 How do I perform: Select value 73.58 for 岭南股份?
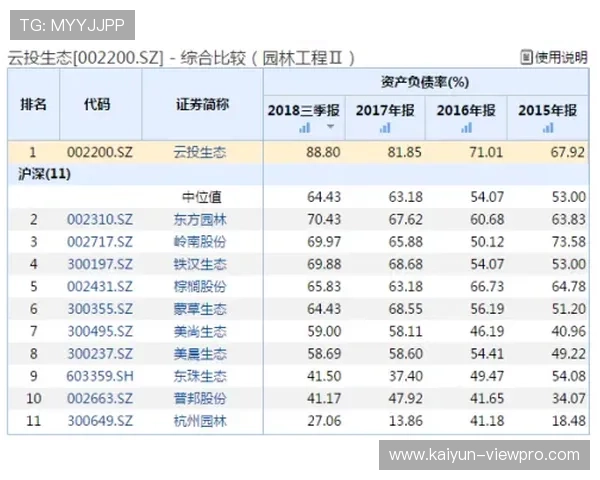569,242
